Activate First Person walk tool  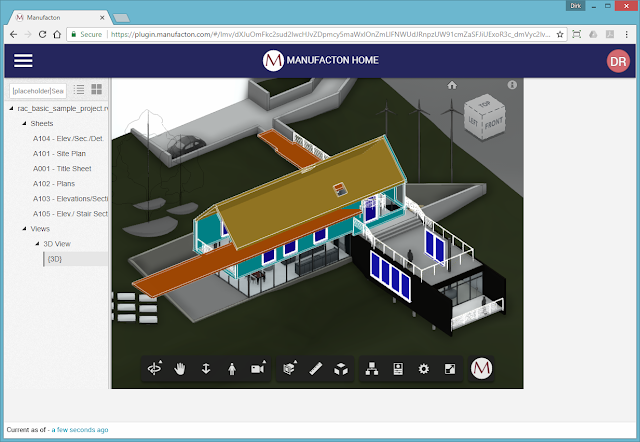click(x=232, y=369)
